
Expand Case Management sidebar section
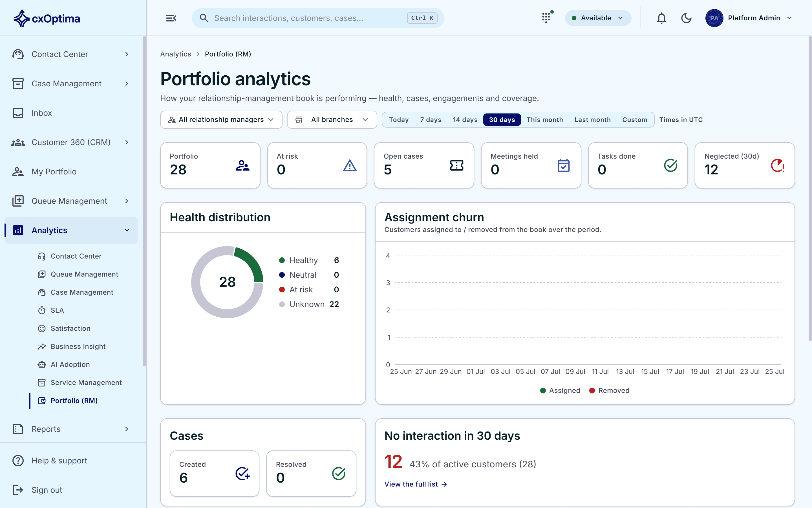(x=71, y=84)
